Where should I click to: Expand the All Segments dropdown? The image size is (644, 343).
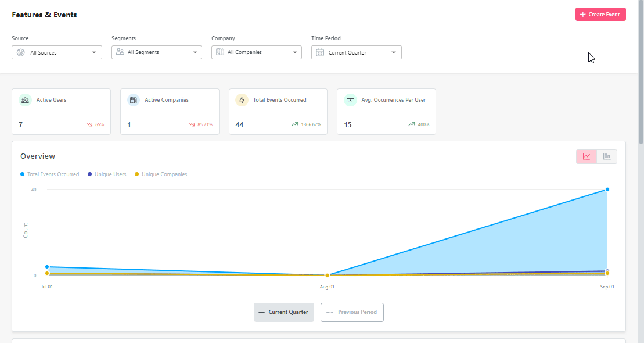[156, 52]
